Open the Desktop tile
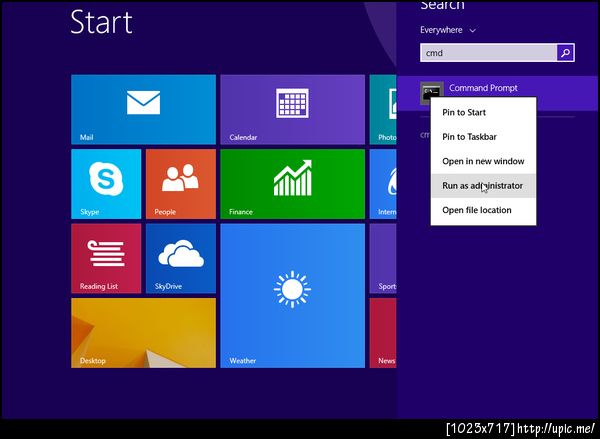The width and height of the screenshot is (600, 439). 143,333
